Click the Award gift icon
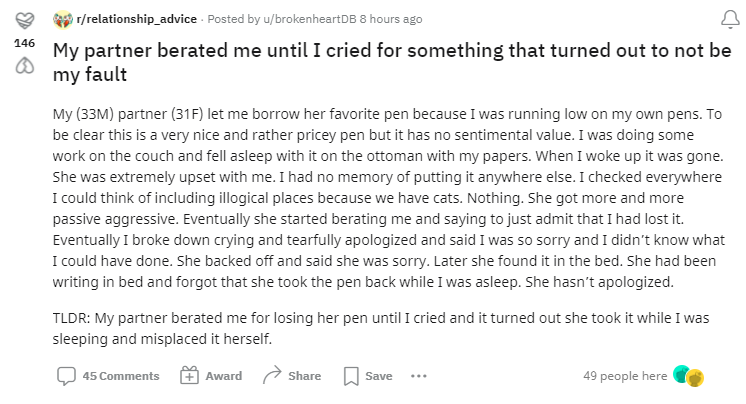Screen dimensions: 746x404 pyautogui.click(x=188, y=376)
